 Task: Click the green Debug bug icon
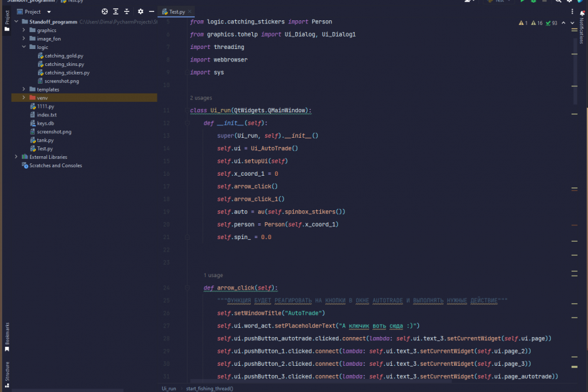click(x=533, y=1)
